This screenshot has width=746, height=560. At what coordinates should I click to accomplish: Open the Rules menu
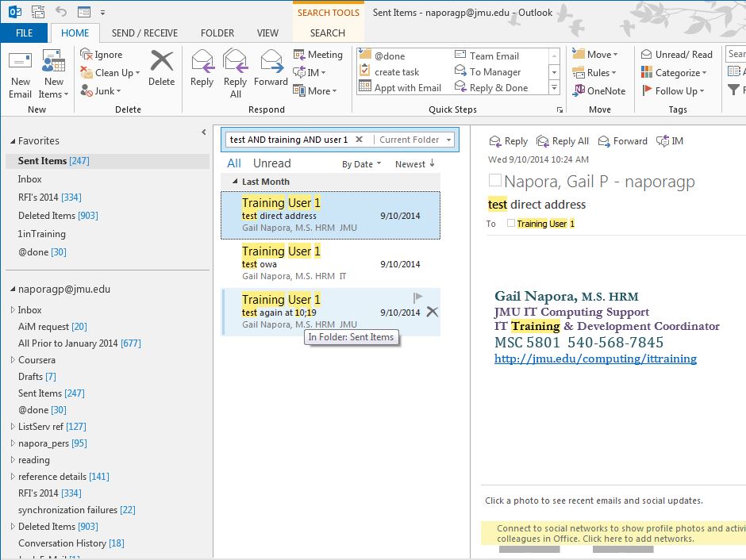594,73
